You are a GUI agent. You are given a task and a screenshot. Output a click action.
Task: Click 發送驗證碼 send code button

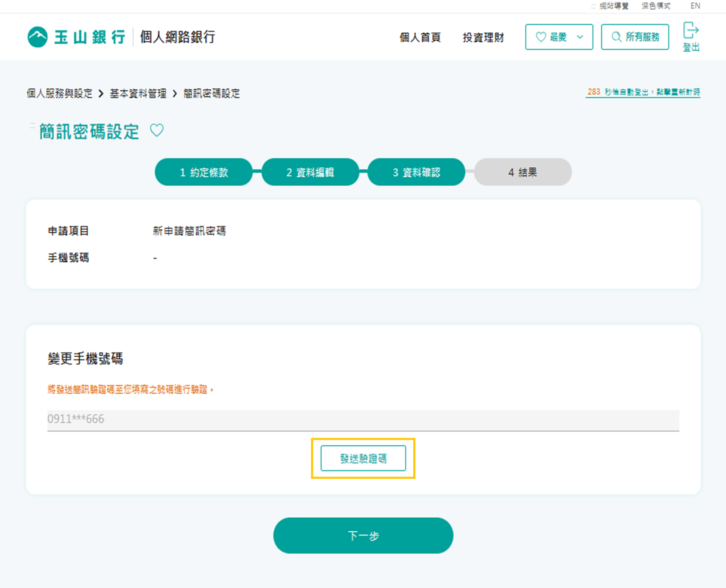click(363, 458)
